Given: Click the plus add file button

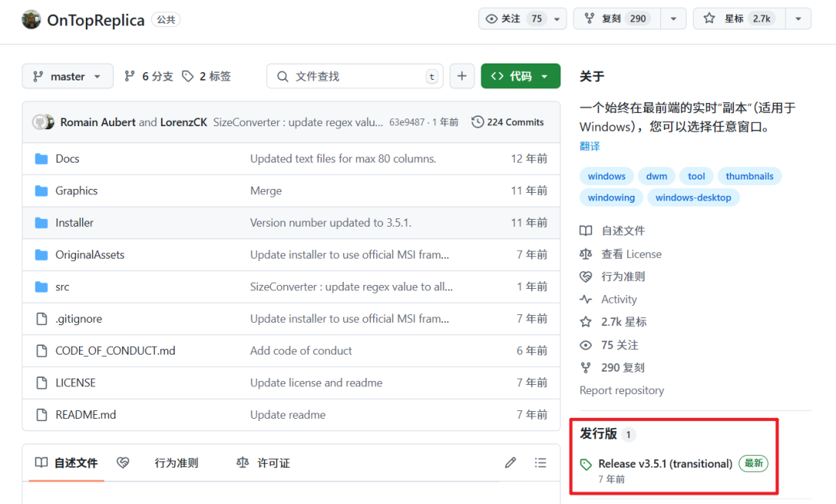Looking at the screenshot, I should pos(461,77).
